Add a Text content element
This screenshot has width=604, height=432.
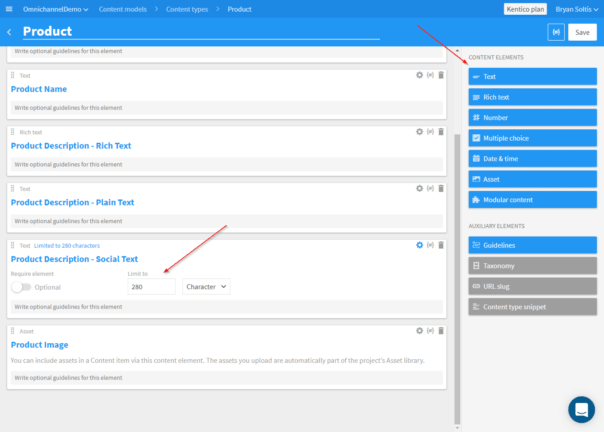(x=532, y=76)
